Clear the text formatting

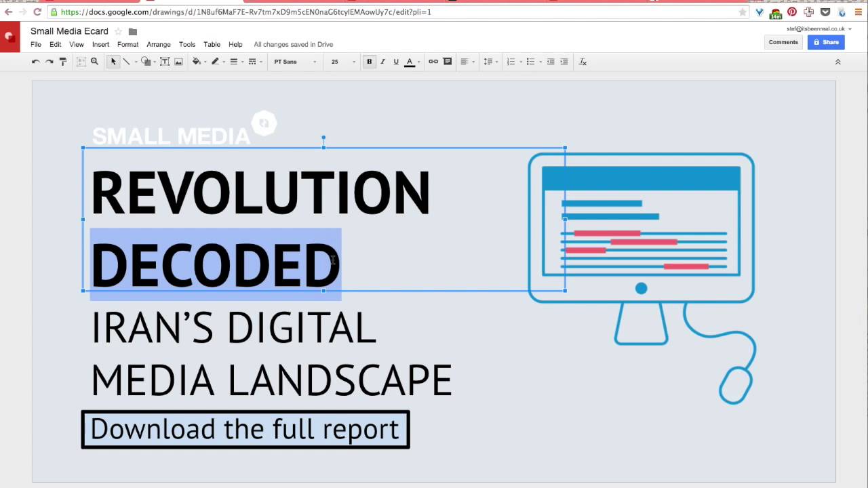[x=583, y=62]
